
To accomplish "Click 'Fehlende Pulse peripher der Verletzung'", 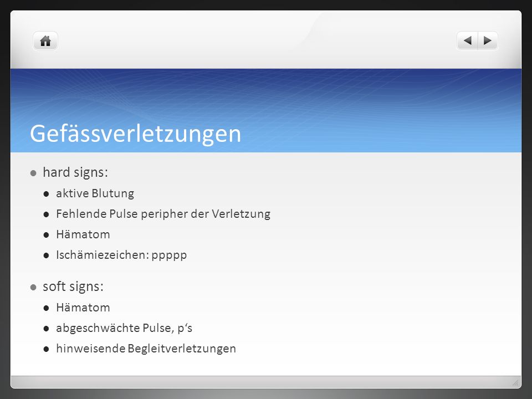I will [163, 214].
